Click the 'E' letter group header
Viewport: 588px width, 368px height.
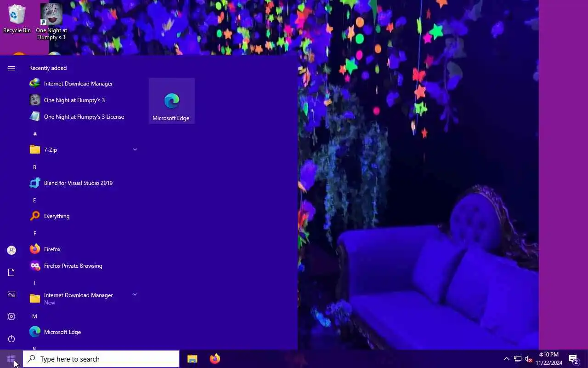[34, 200]
